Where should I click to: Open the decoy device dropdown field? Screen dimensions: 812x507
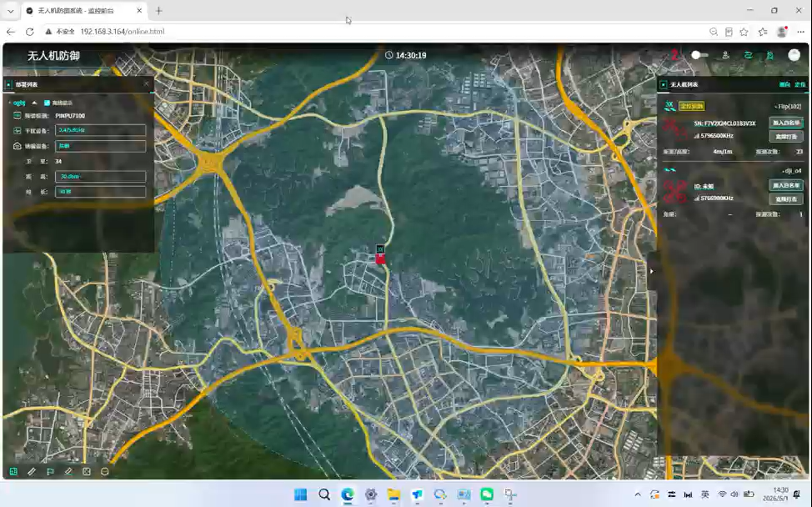(x=101, y=146)
